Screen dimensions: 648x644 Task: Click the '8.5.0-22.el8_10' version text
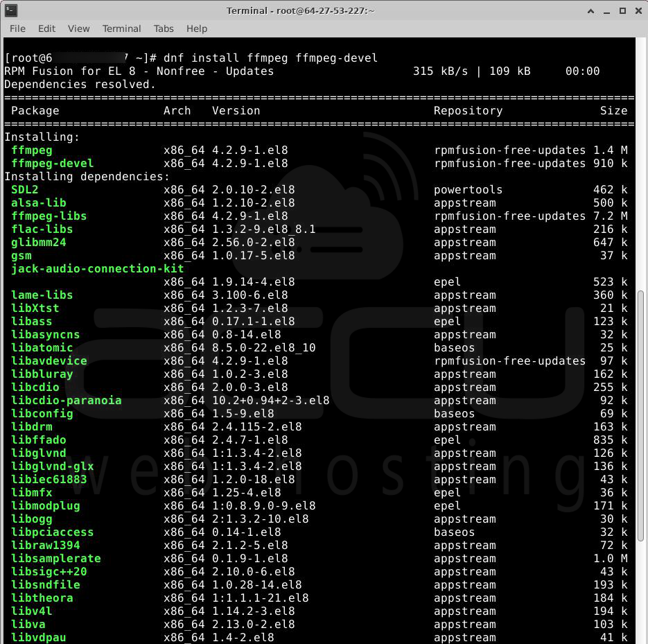pos(263,347)
